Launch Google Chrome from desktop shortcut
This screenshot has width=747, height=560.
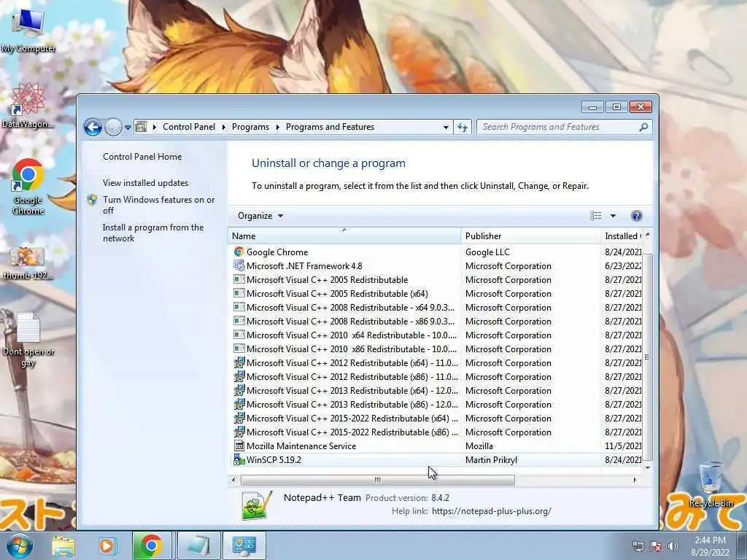28,186
